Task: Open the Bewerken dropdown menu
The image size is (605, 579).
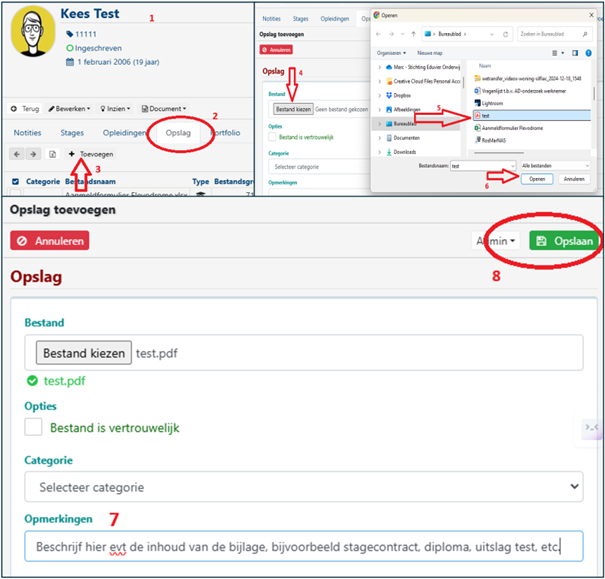Action: (69, 109)
